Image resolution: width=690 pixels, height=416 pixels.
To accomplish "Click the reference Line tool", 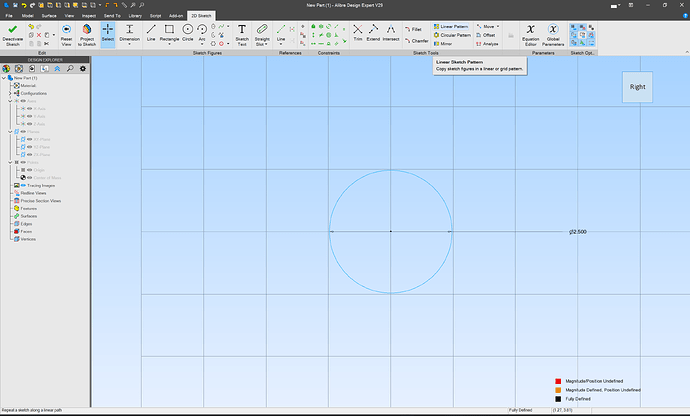I will tap(281, 33).
